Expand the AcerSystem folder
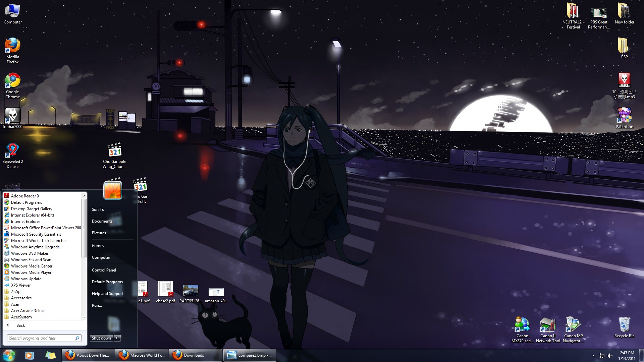 coord(43,317)
